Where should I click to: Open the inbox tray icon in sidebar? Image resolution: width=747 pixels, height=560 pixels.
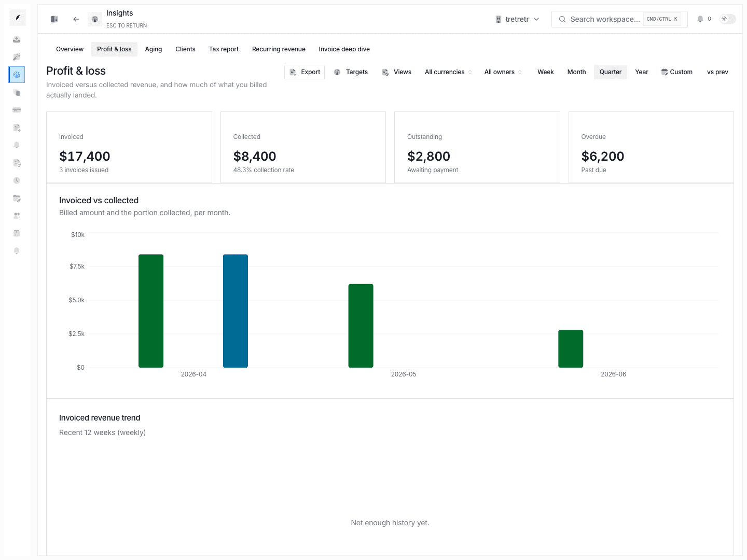[17, 39]
